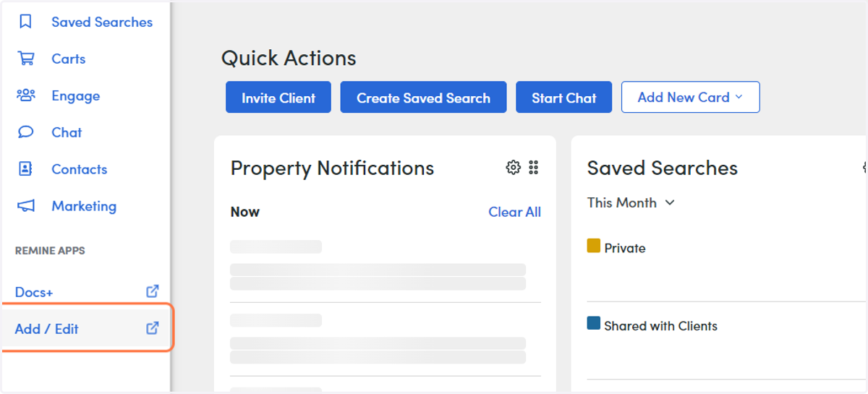Click the Marketing megaphone icon
This screenshot has height=394, width=868.
26,206
